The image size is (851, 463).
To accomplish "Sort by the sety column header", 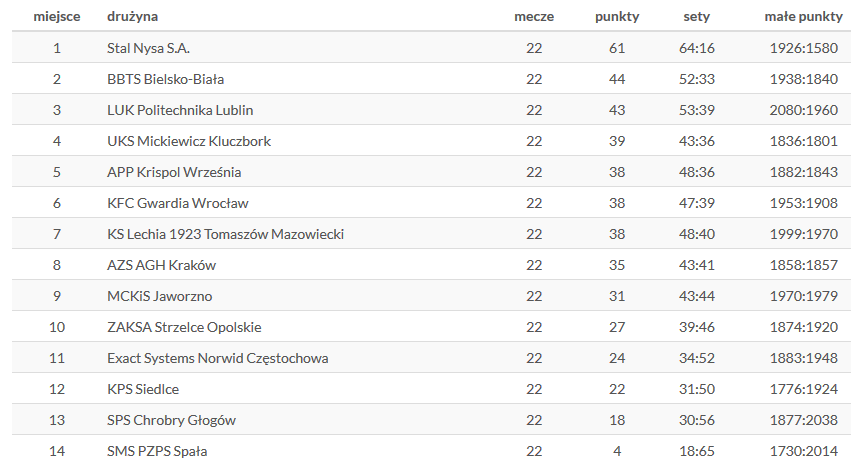I will coord(696,17).
